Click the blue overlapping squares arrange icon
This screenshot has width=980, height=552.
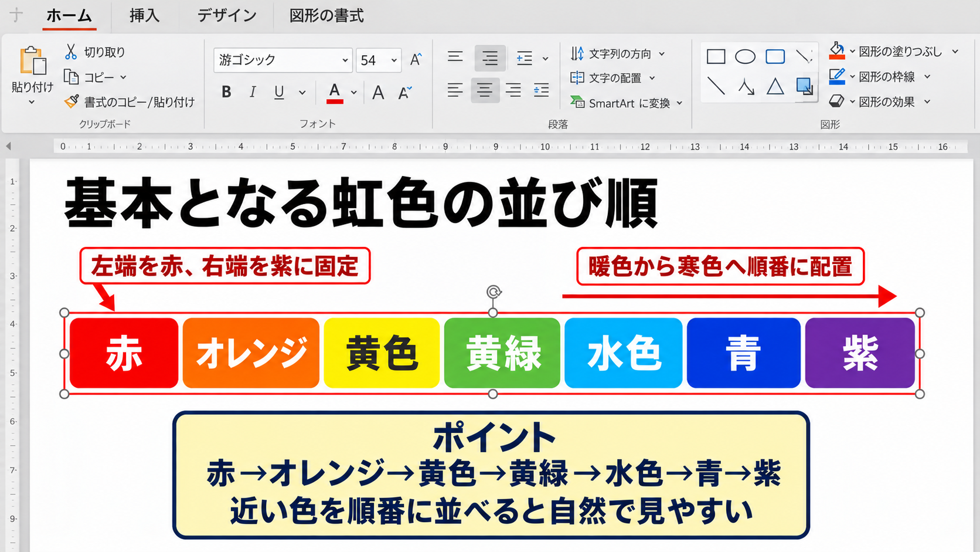tap(805, 86)
